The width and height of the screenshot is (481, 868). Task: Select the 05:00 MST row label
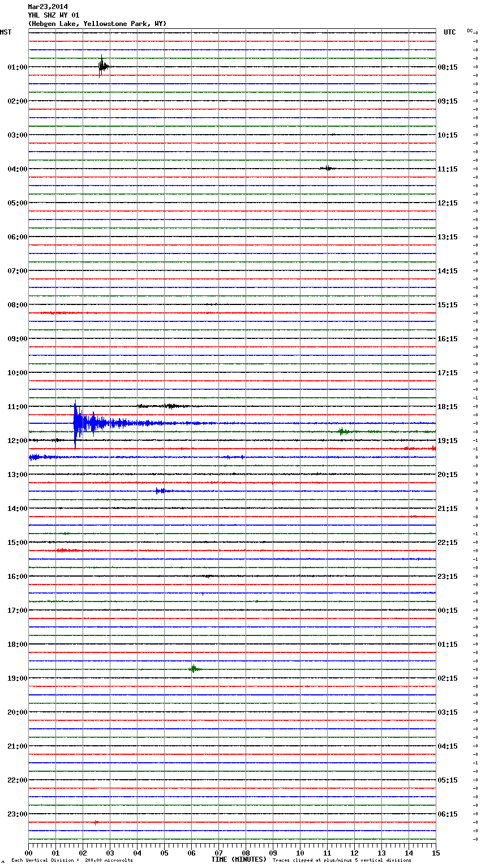coord(18,203)
